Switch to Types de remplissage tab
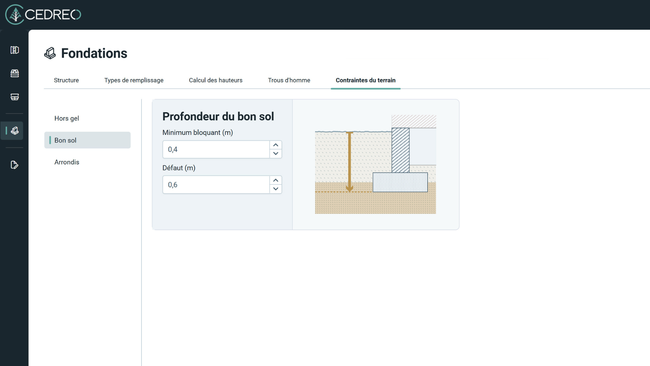 (x=134, y=80)
